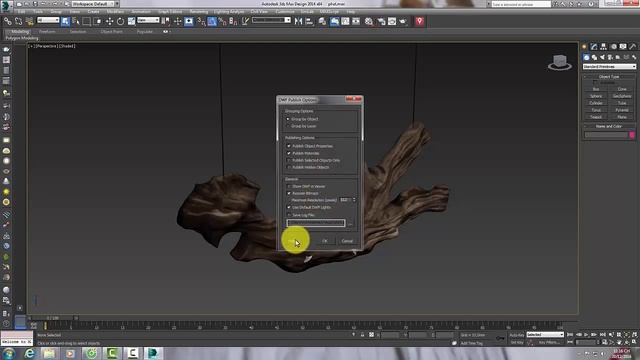Open named selection sets dropdown
Image resolution: width=640 pixels, height=360 pixels.
[271, 20]
